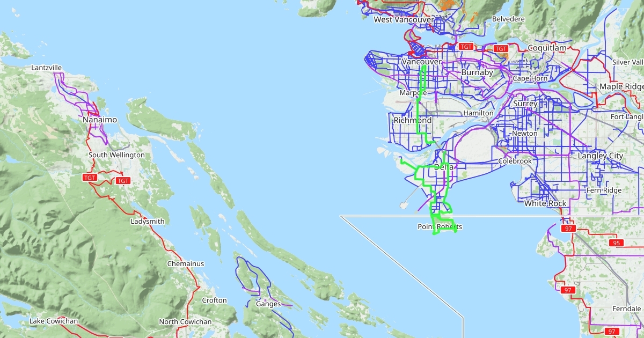Select the Surrey city label
Screen dimensions: 644x338
pyautogui.click(x=525, y=104)
